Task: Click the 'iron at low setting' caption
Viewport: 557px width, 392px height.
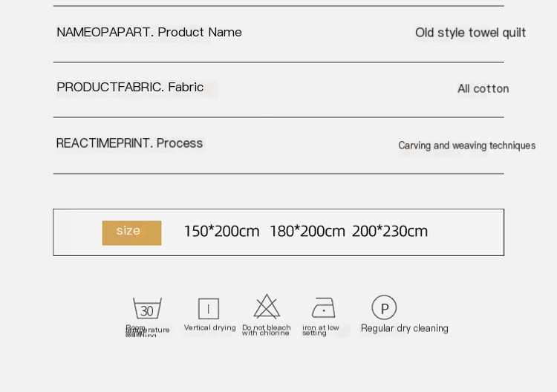Action: click(320, 330)
